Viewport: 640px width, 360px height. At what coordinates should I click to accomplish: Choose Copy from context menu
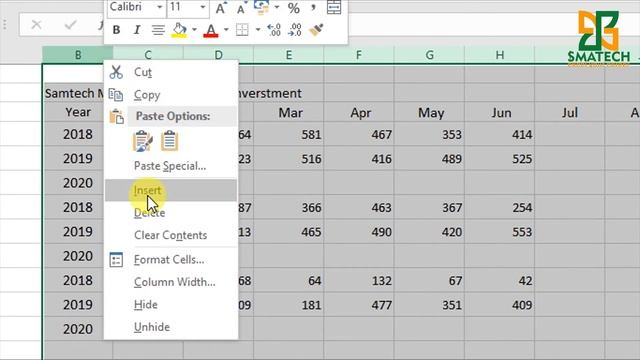(x=171, y=95)
